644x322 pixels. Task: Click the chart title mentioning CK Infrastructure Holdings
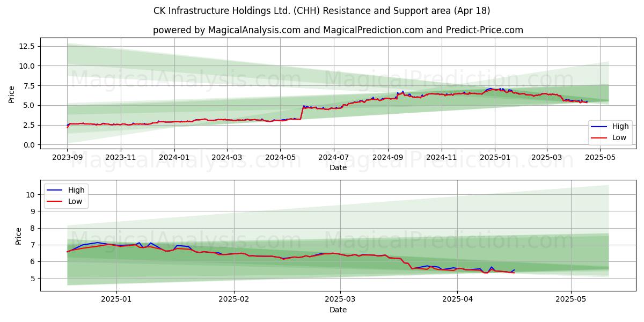(322, 11)
